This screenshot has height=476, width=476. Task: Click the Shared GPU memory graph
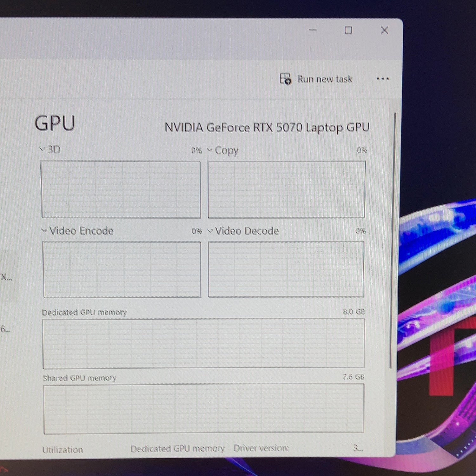point(204,409)
